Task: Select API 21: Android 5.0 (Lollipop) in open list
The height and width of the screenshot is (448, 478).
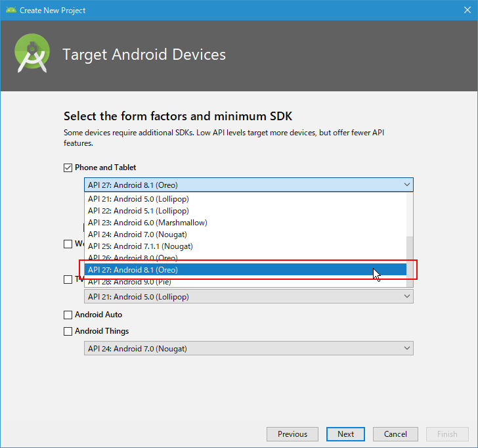Action: pos(246,199)
